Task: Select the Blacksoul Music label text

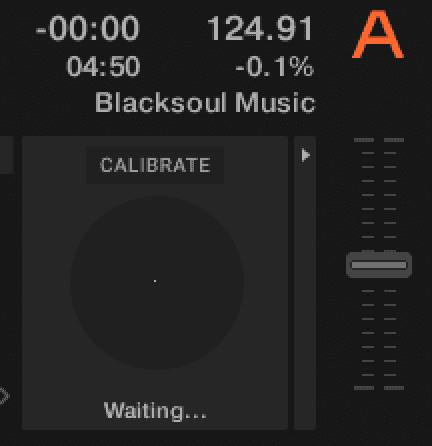Action: (205, 102)
